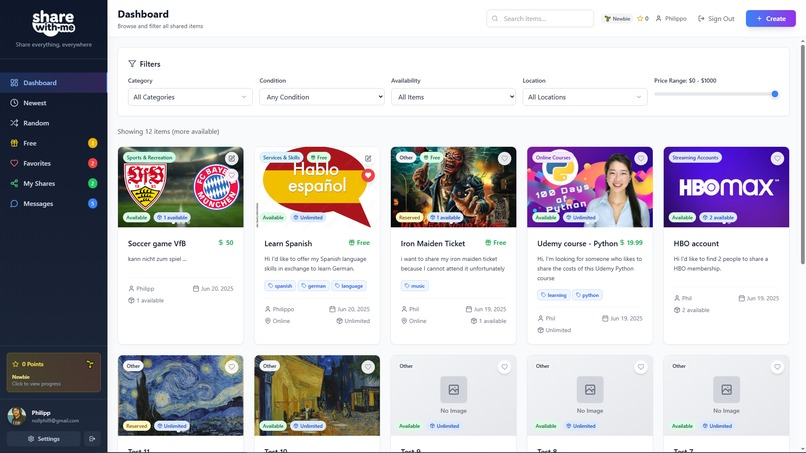This screenshot has width=806, height=453.
Task: Click the $19.99 price on Udemy course
Action: click(631, 243)
